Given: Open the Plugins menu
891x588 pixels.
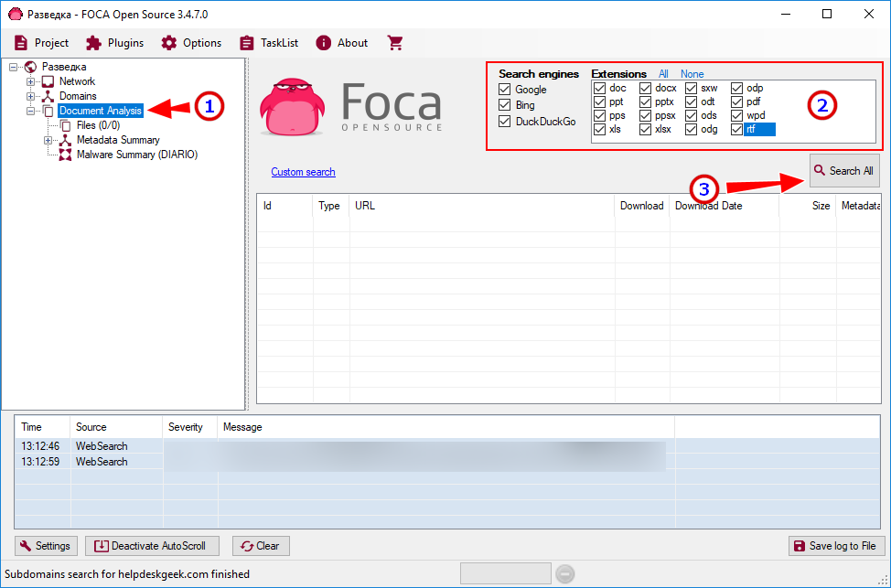Looking at the screenshot, I should (114, 43).
